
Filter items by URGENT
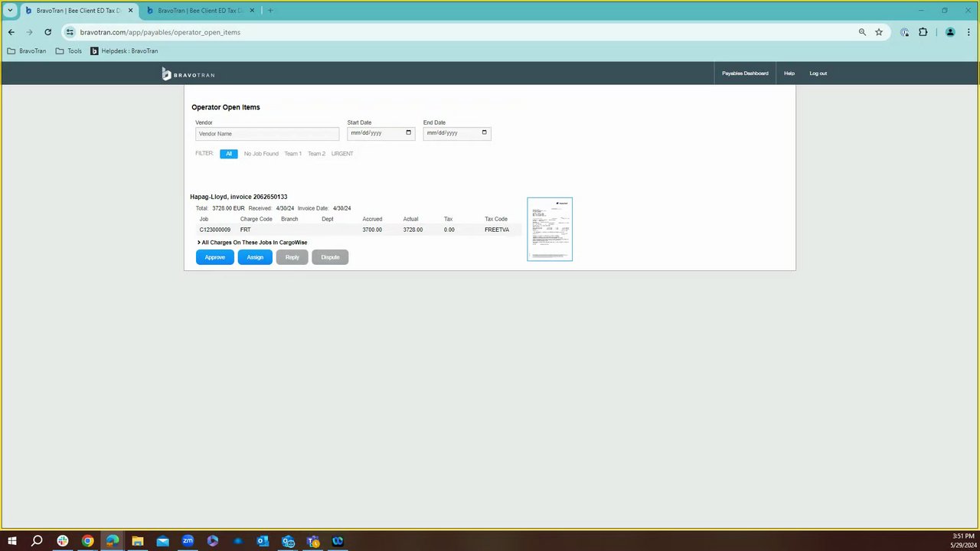[342, 154]
